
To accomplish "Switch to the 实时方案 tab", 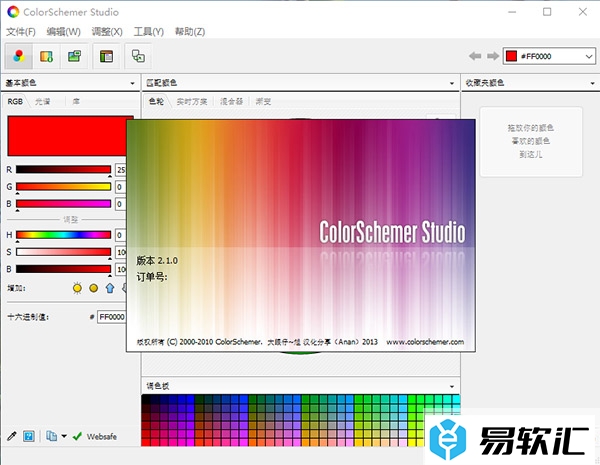I will pyautogui.click(x=192, y=101).
